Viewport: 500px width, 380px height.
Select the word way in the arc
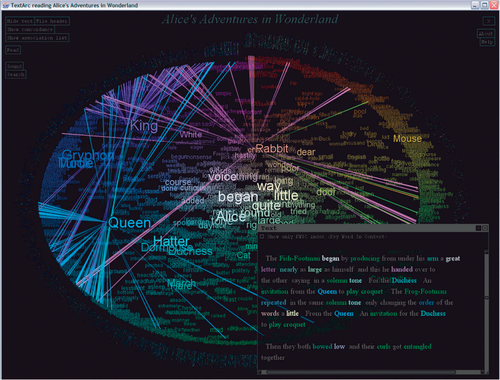point(268,186)
